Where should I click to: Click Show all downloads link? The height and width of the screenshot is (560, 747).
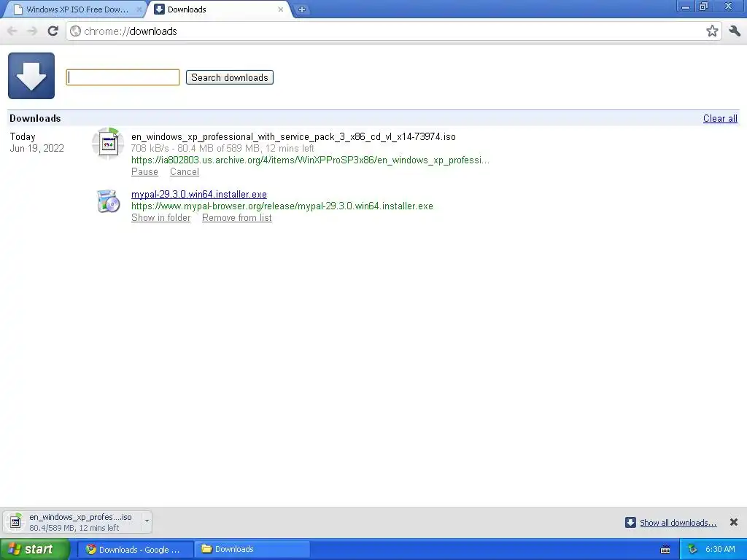pos(678,523)
